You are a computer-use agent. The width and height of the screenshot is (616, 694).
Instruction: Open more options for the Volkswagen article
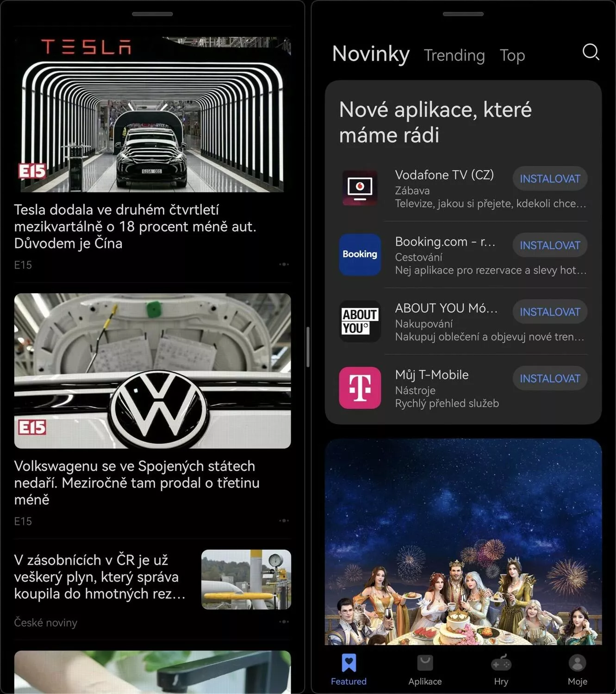tap(284, 520)
